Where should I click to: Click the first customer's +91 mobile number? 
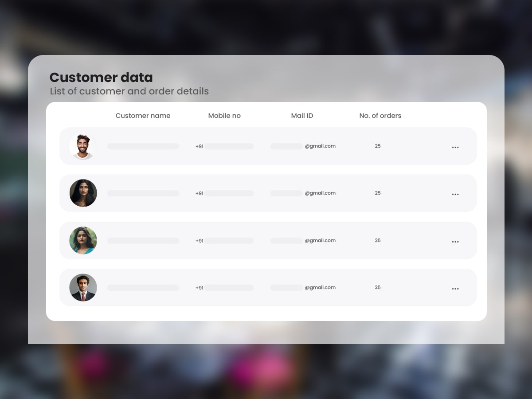pos(224,146)
